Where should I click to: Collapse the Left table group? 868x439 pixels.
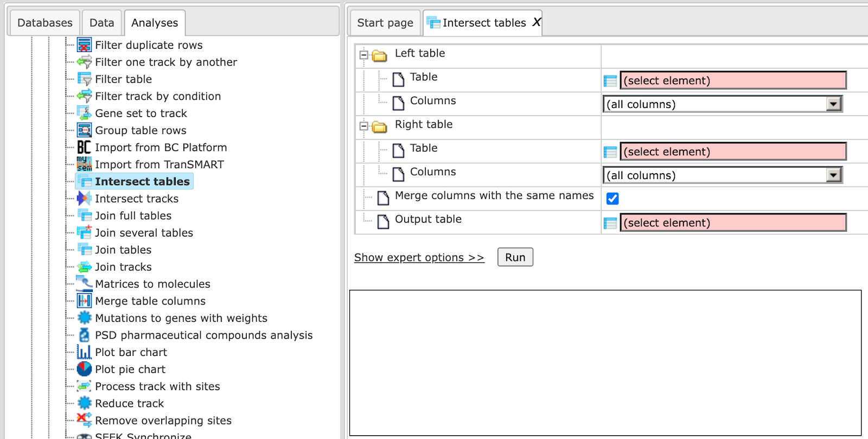363,55
